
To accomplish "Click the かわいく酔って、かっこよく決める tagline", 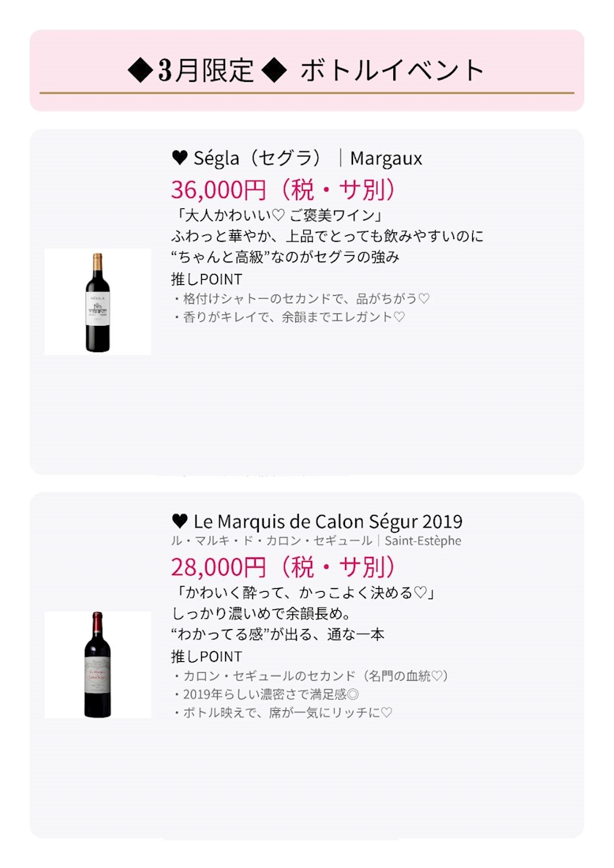I will [307, 592].
